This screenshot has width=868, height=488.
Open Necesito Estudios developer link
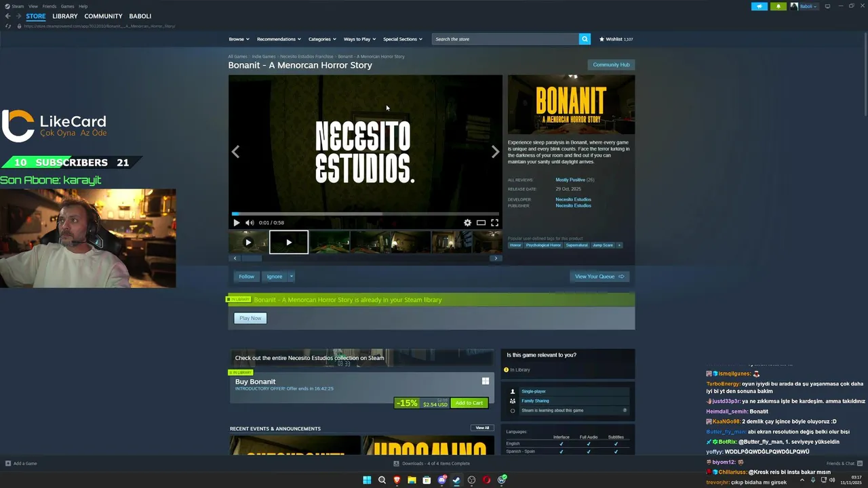(573, 199)
